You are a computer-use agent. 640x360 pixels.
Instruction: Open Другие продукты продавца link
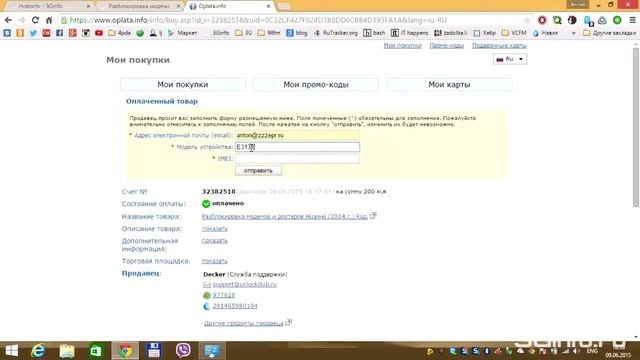point(243,323)
